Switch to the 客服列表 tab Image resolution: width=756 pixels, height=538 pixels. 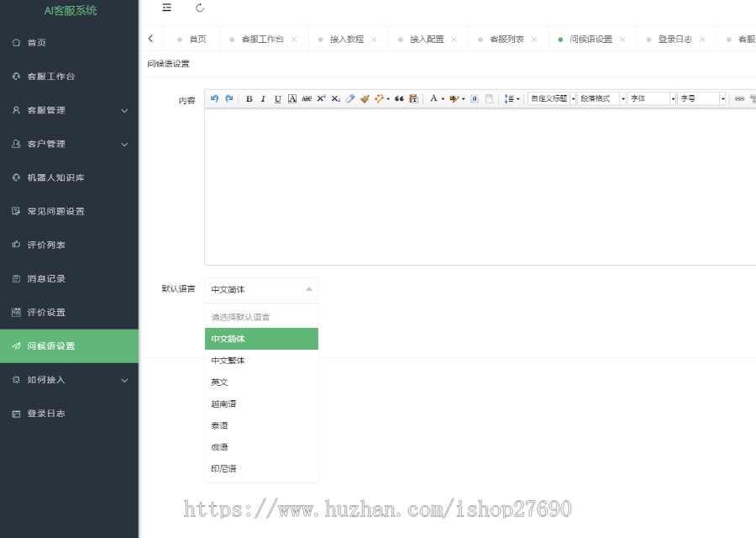click(507, 39)
